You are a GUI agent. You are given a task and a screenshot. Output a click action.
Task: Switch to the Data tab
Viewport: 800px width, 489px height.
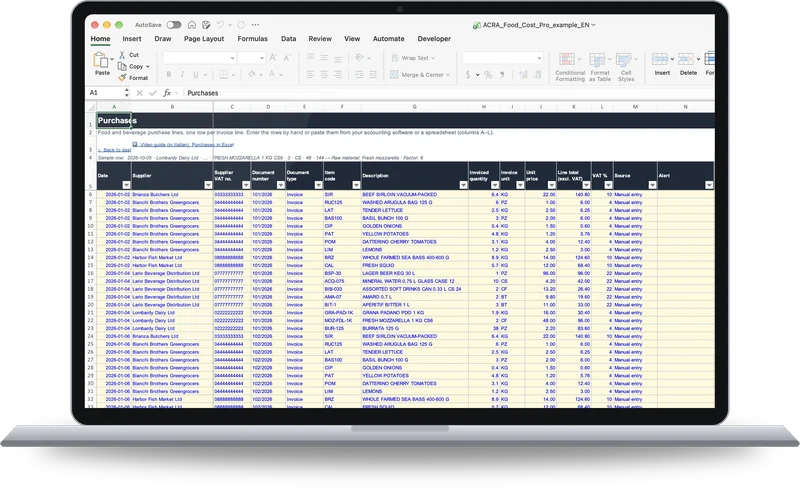[x=288, y=39]
